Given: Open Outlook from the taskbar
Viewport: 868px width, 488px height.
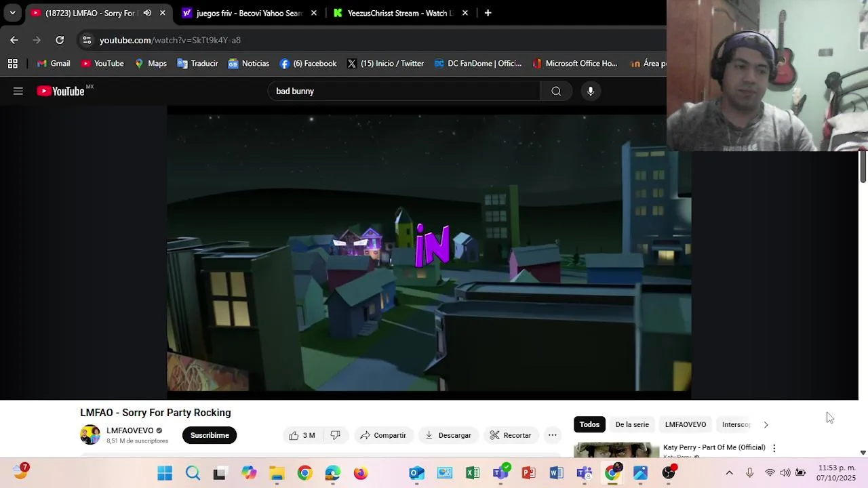Looking at the screenshot, I should tap(416, 473).
